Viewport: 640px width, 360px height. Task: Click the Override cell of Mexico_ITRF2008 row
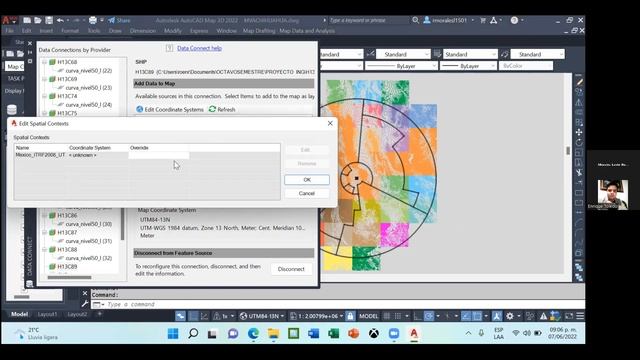coord(159,155)
